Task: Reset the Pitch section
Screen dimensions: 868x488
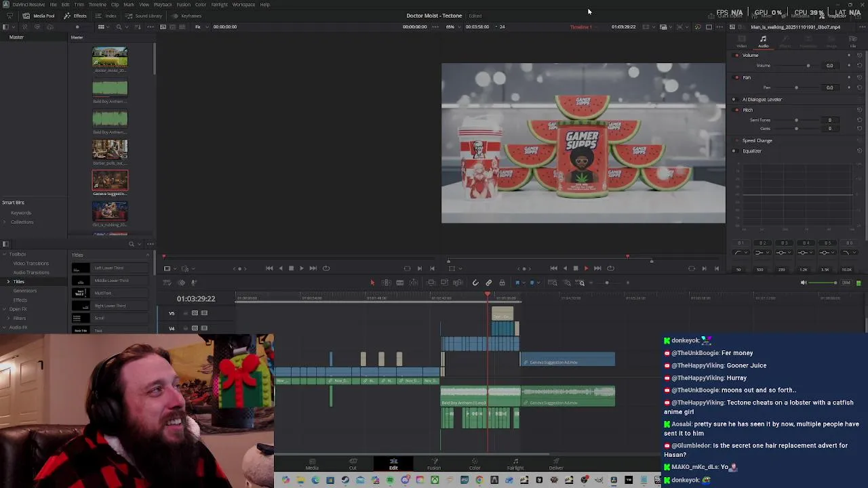Action: point(859,110)
